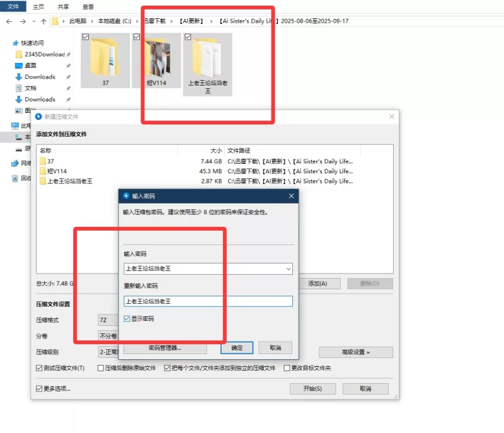Select the folder icon named 37
The height and width of the screenshot is (433, 504).
(x=104, y=58)
